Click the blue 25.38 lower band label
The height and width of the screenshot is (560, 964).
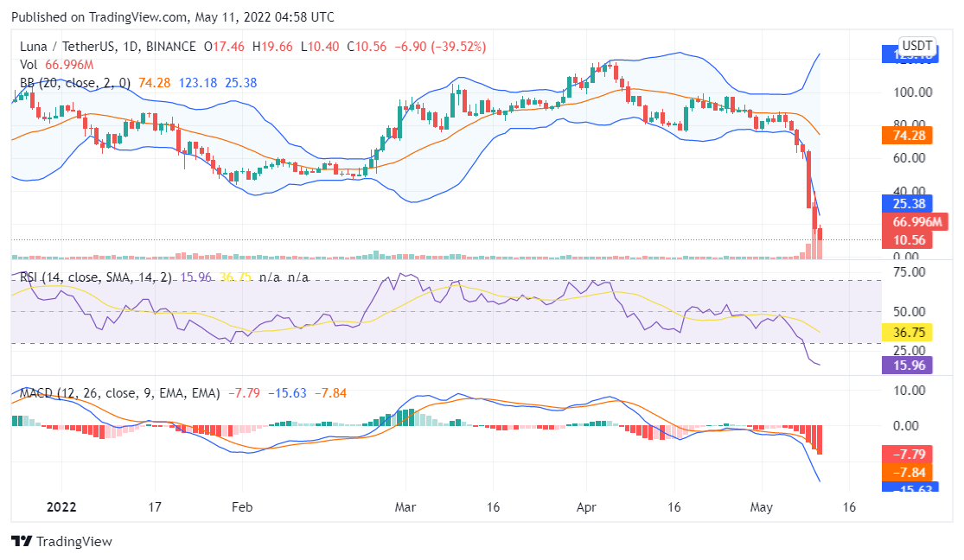[903, 205]
